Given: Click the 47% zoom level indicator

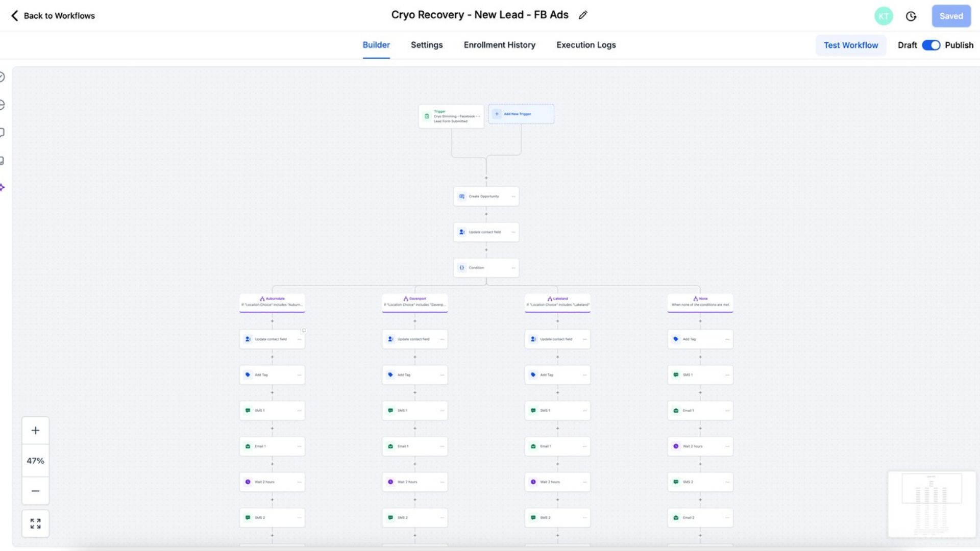Looking at the screenshot, I should [x=35, y=460].
